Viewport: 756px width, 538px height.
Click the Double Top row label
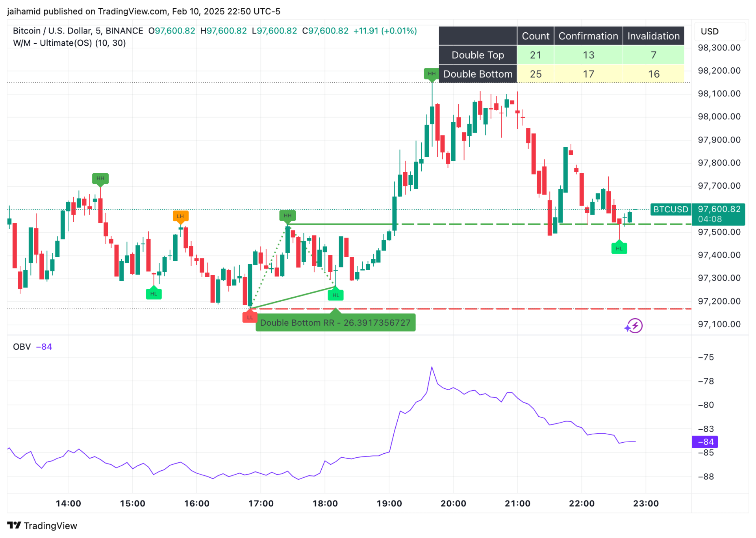[x=478, y=55]
